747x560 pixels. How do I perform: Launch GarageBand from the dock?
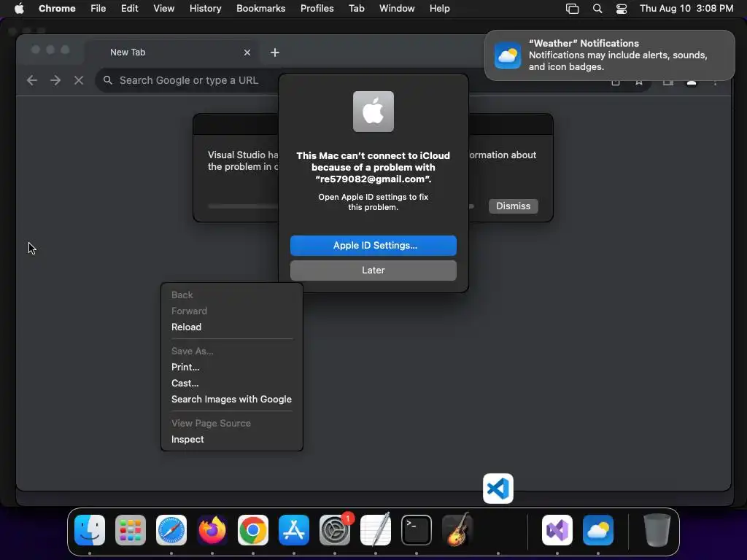coord(457,530)
